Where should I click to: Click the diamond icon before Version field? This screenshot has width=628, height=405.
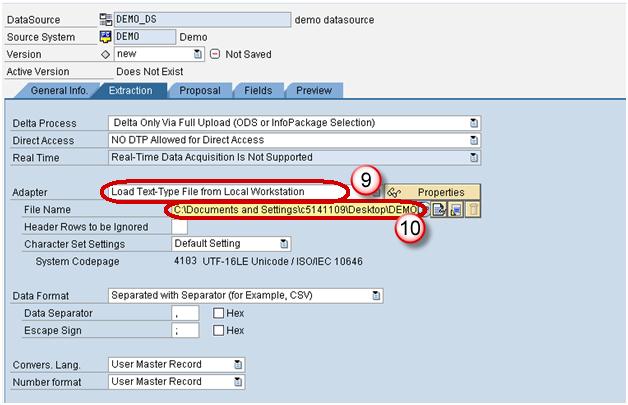coord(106,54)
